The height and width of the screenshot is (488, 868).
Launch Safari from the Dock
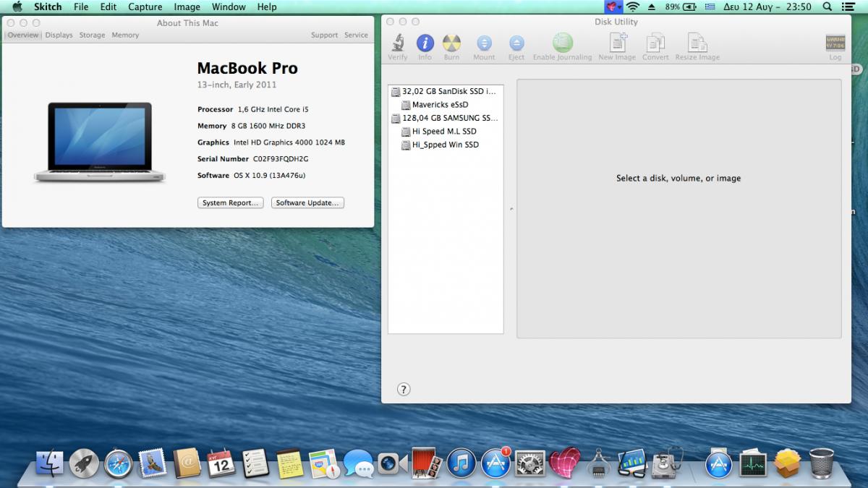point(118,463)
